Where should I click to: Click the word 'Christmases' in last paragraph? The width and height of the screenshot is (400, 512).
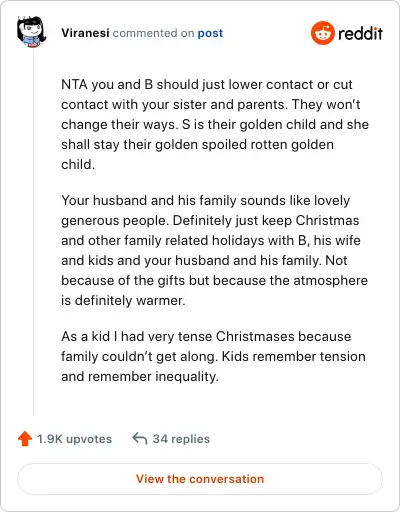(x=255, y=336)
